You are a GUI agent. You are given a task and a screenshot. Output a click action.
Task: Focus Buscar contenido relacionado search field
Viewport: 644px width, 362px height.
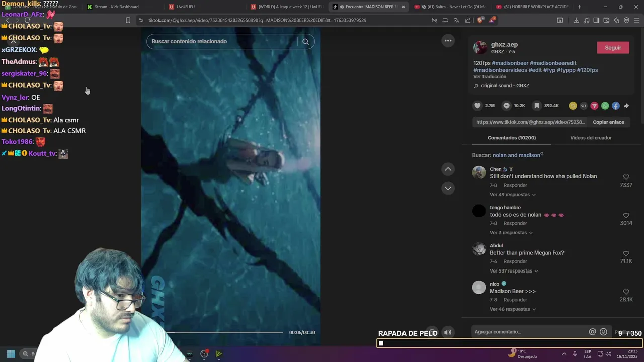coord(223,41)
